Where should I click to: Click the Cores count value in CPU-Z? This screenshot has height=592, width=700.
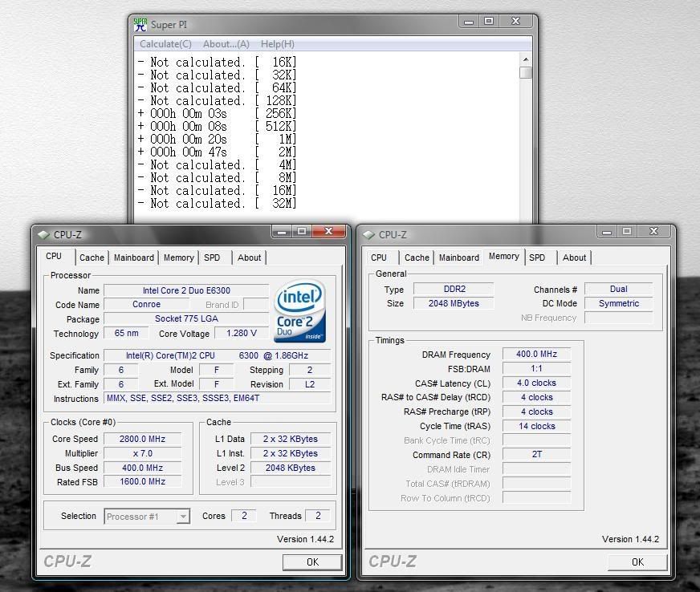coord(244,516)
